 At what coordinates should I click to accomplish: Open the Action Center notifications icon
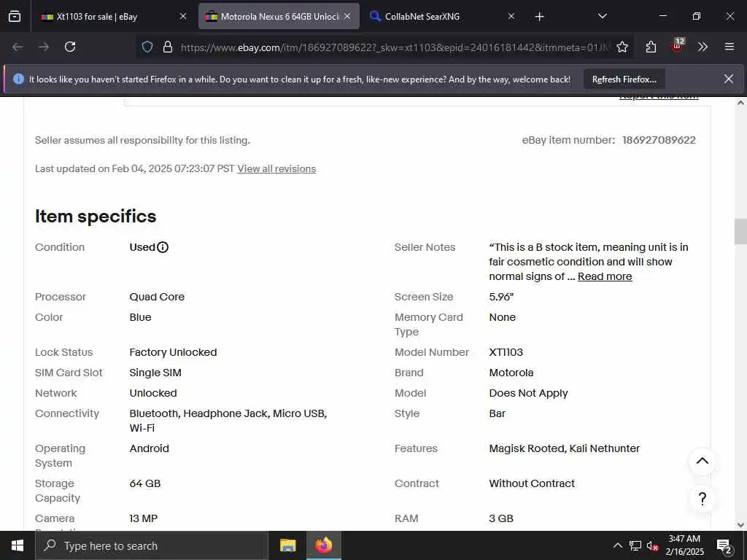[x=724, y=545]
